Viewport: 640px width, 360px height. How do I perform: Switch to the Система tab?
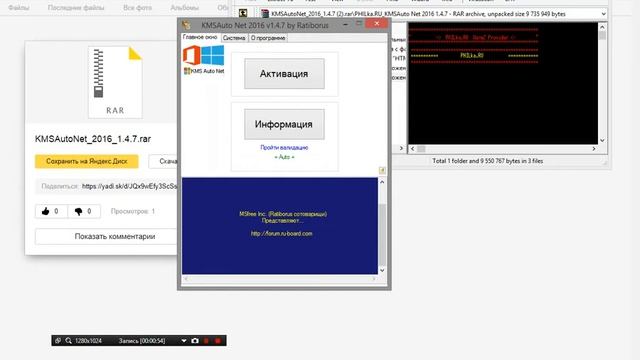point(234,38)
